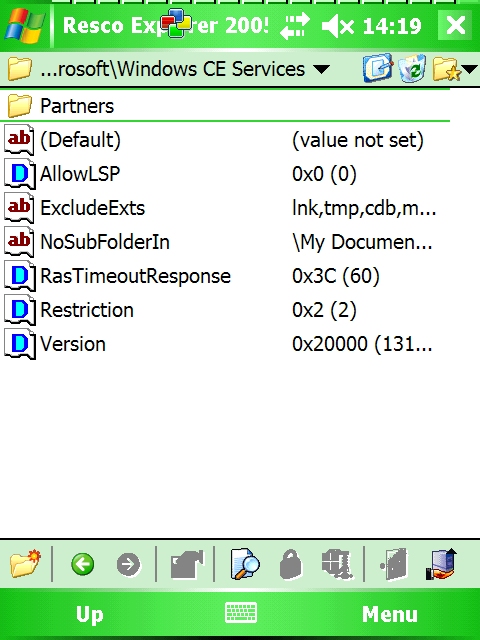The image size is (480, 640).
Task: Open the Partners registry key folder
Action: point(224,106)
